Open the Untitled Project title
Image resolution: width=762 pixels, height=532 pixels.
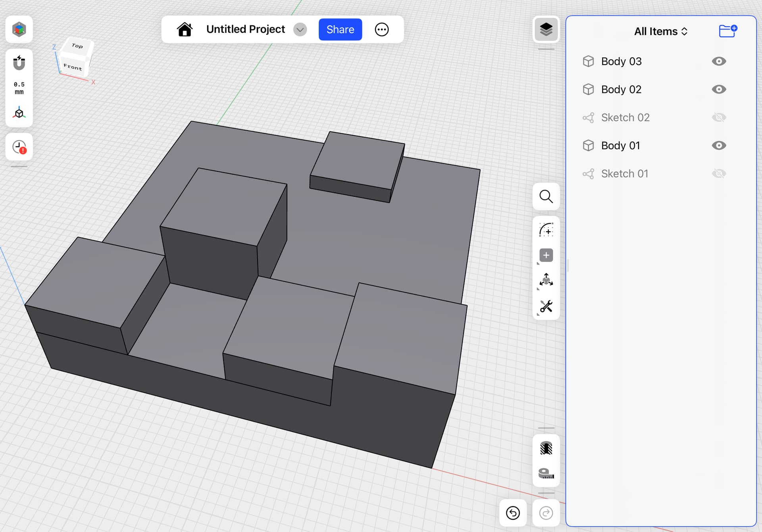pos(246,29)
